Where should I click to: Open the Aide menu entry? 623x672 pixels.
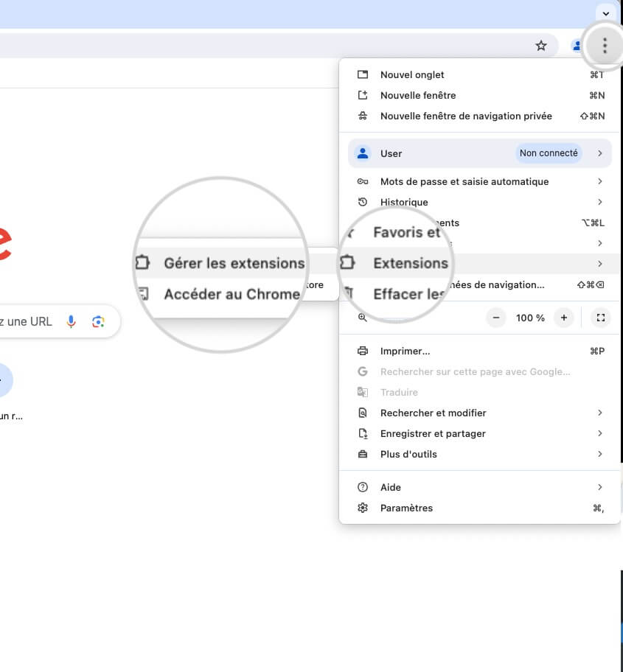click(480, 487)
